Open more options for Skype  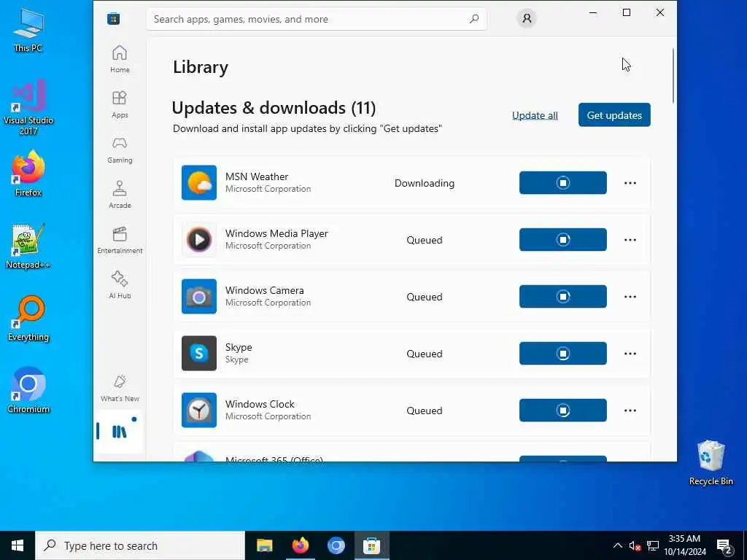[x=630, y=354]
